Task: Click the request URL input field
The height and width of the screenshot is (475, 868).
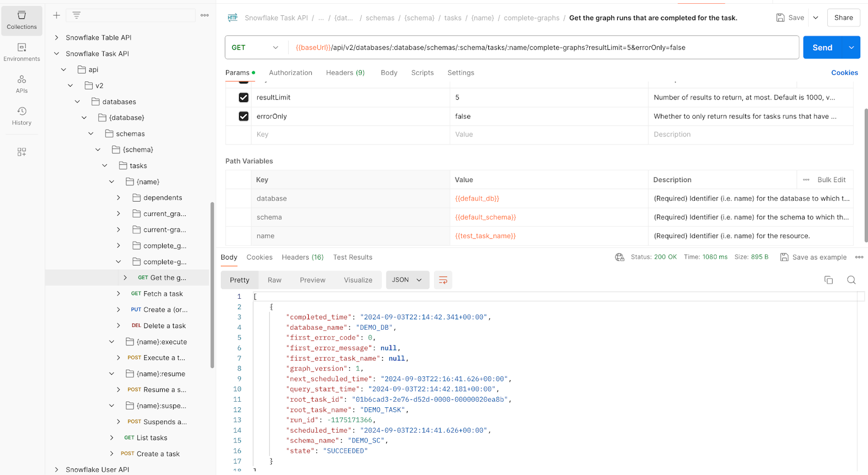Action: 542,48
